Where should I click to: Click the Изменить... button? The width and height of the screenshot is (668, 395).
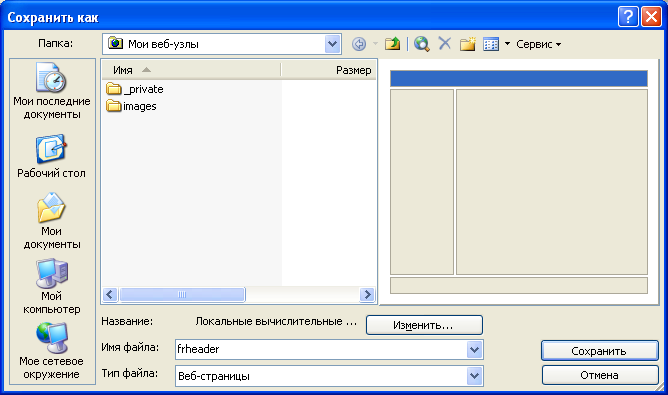(424, 325)
